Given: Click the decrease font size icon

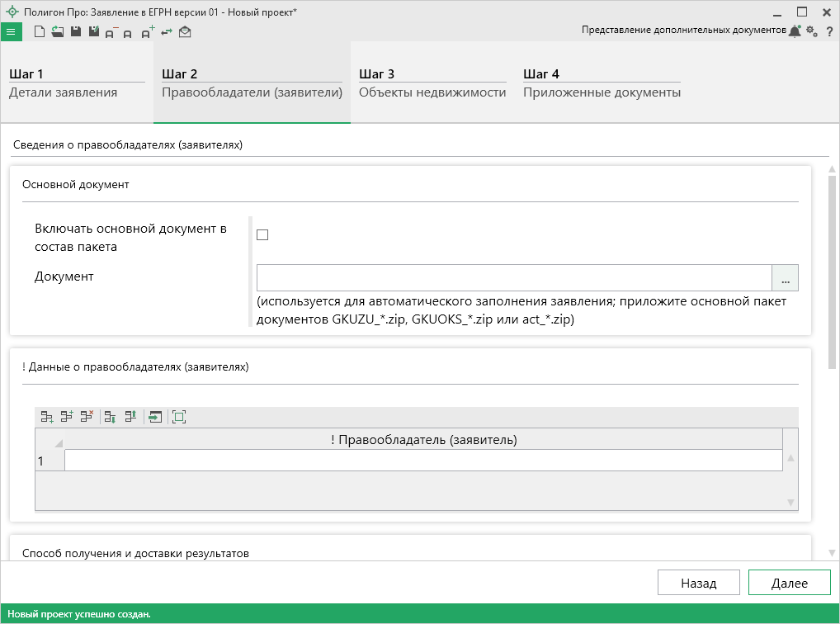Looking at the screenshot, I should pos(111,33).
